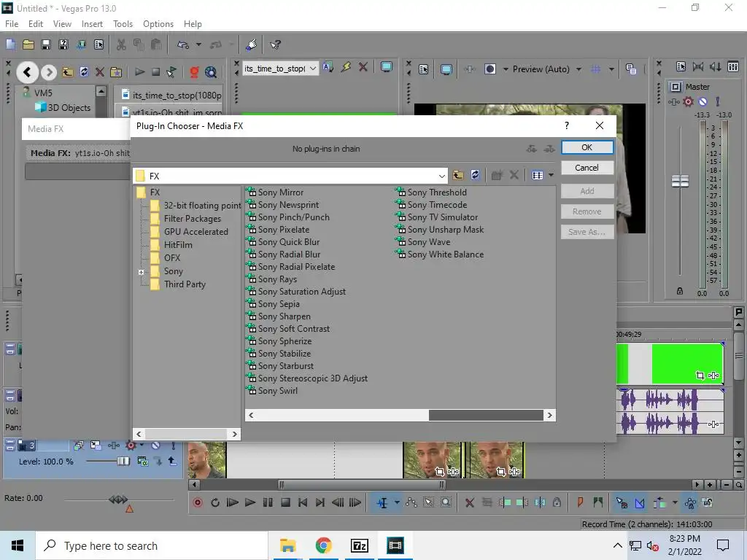Image resolution: width=747 pixels, height=560 pixels.
Task: Toggle Enable Snapping in the timeline toolbar
Action: coord(622,502)
